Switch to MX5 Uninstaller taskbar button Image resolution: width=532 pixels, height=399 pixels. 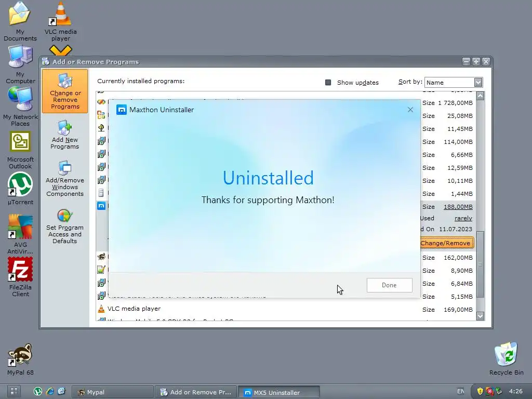tap(279, 392)
